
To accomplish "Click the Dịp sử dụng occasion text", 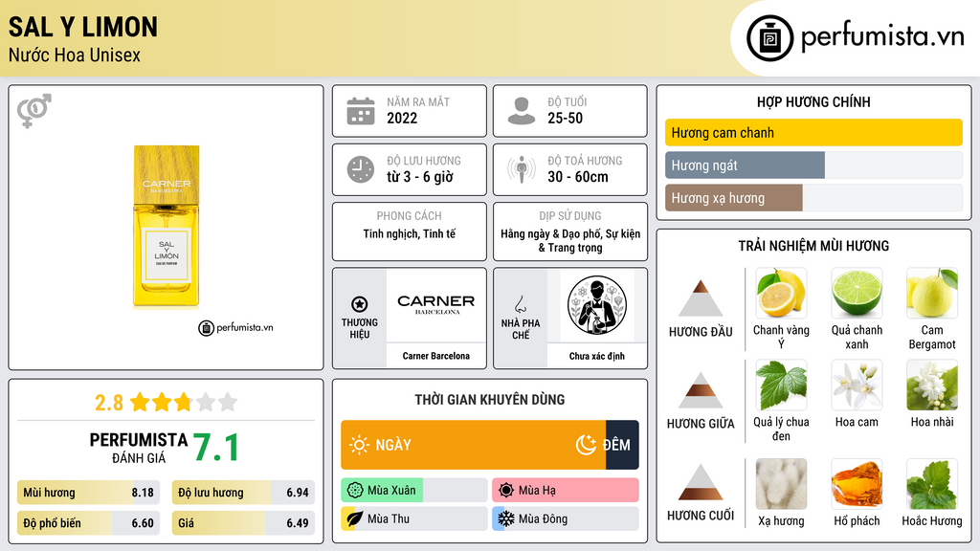I will (570, 240).
